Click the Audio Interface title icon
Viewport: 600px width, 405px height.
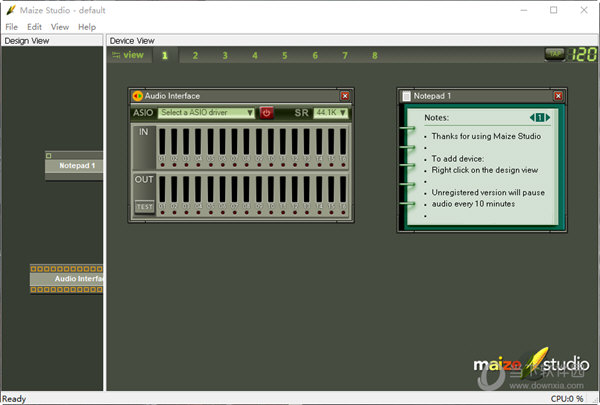coord(137,96)
